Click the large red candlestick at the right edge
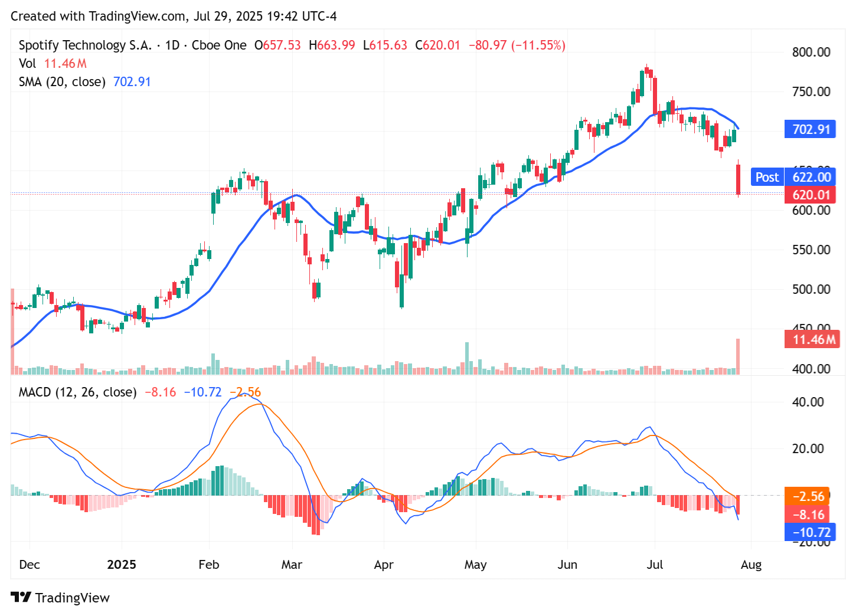Screen dimensions: 856x616 click(x=738, y=180)
